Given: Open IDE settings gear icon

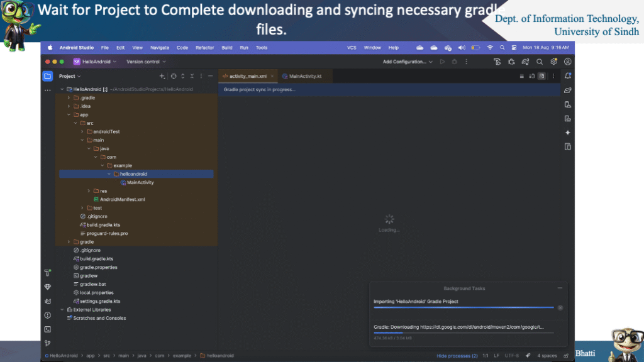Looking at the screenshot, I should tap(553, 62).
